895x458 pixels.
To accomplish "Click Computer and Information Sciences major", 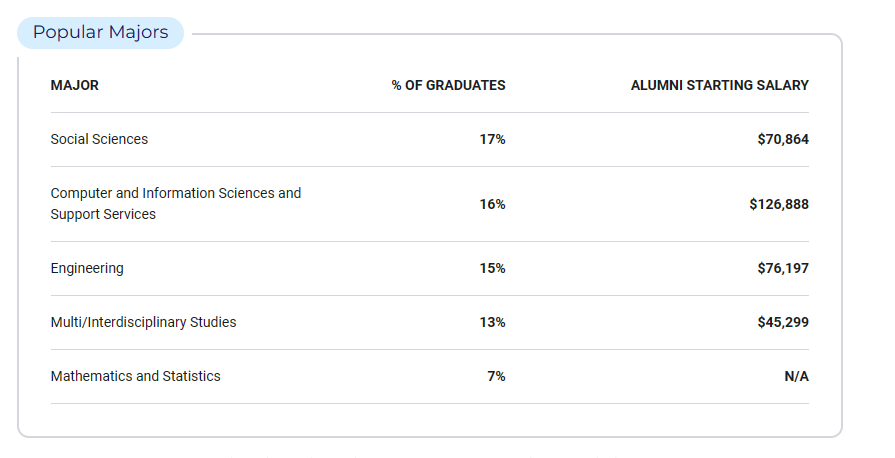I will (x=176, y=203).
